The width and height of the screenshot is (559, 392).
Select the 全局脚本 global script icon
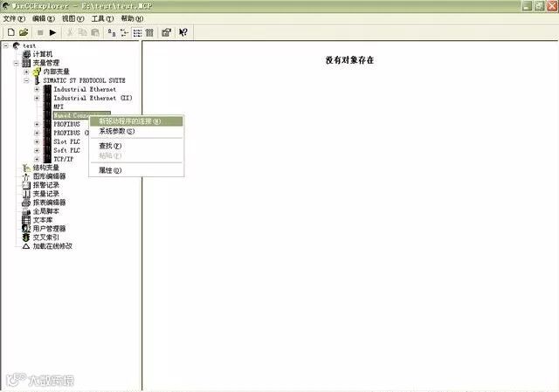pyautogui.click(x=26, y=211)
